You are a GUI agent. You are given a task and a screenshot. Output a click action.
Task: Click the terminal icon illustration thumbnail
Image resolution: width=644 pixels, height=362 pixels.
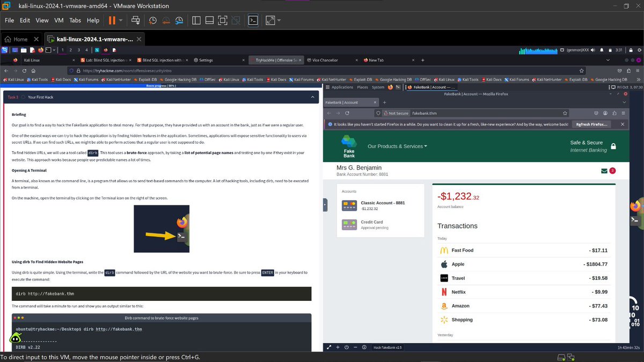coord(162,228)
